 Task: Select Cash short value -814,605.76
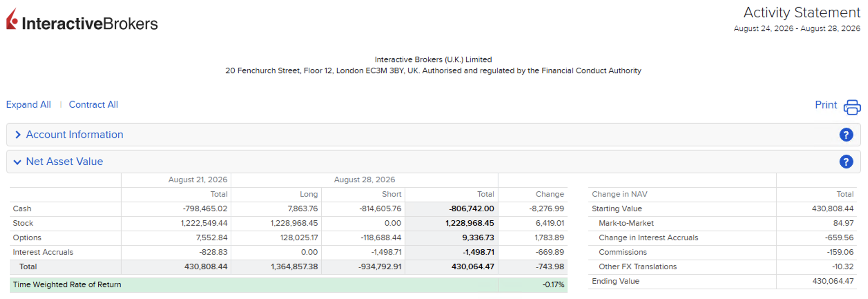pyautogui.click(x=380, y=209)
